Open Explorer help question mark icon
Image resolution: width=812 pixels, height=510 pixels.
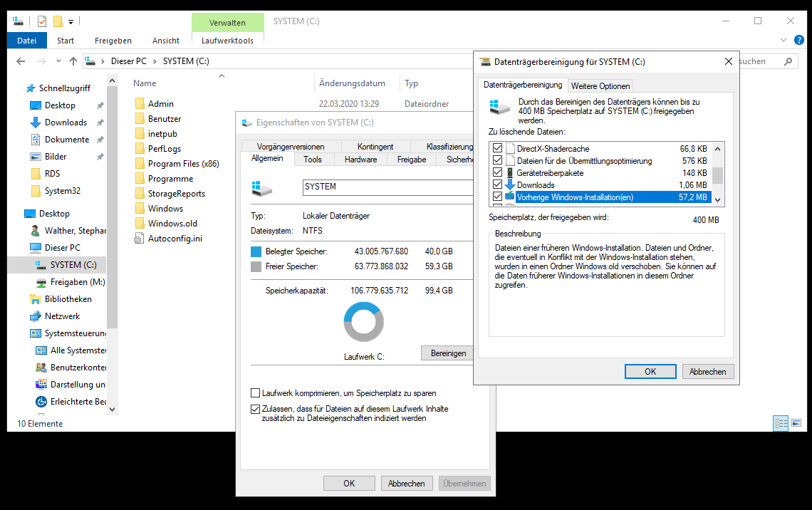click(799, 40)
